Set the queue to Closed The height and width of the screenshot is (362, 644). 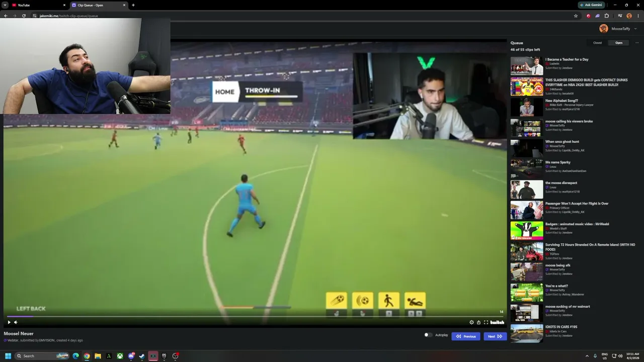coord(597,43)
